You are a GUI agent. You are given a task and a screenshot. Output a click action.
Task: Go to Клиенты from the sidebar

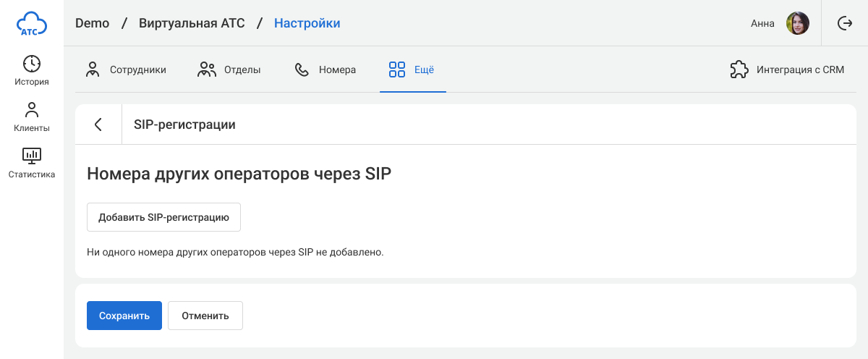point(32,117)
